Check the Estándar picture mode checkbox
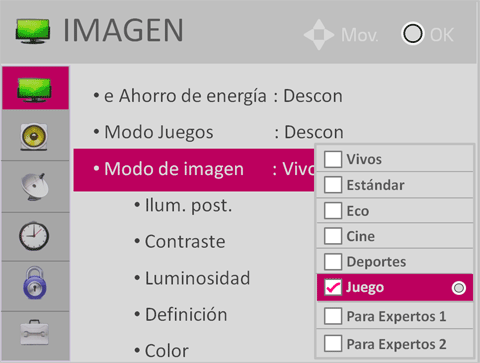 point(333,185)
